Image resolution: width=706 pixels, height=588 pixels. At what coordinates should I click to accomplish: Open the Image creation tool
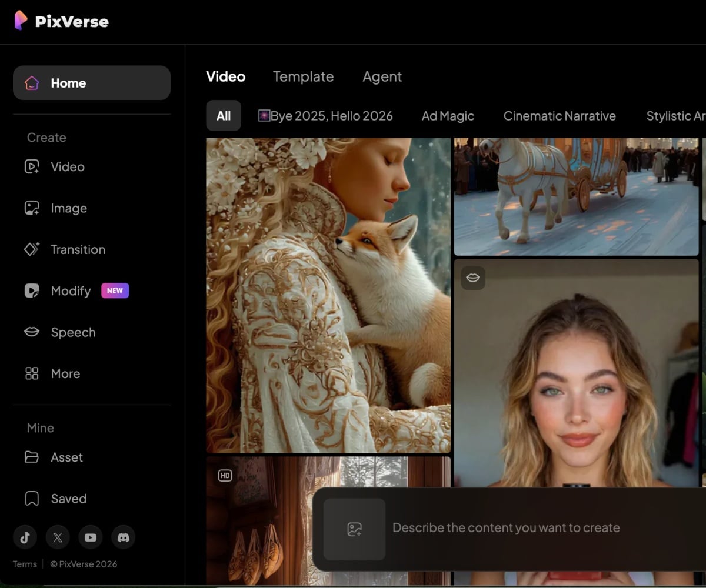pyautogui.click(x=56, y=208)
